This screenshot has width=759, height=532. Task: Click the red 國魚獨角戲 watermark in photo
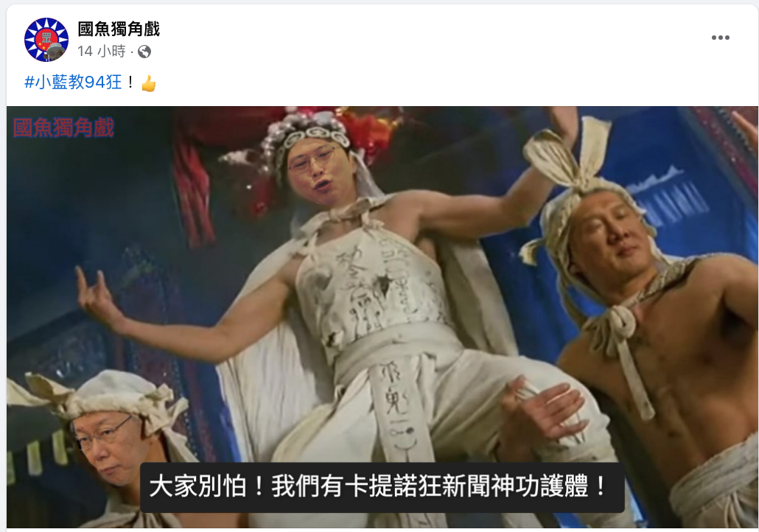[x=63, y=127]
